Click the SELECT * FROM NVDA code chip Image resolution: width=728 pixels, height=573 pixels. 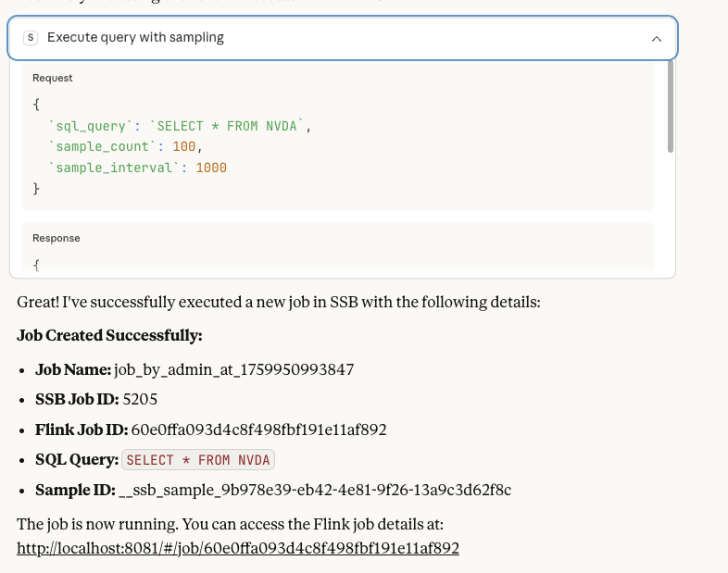point(198,460)
